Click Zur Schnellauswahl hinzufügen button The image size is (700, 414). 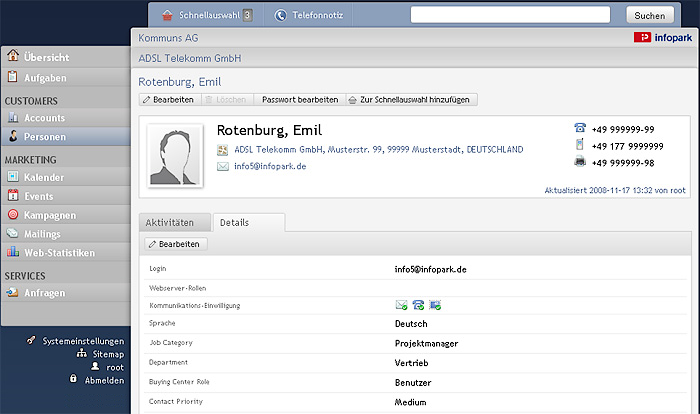412,100
